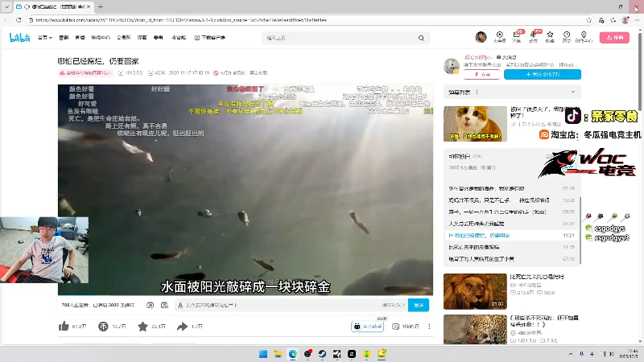Reload the page in browser toolbar
The height and width of the screenshot is (362, 644).
[x=19, y=19]
